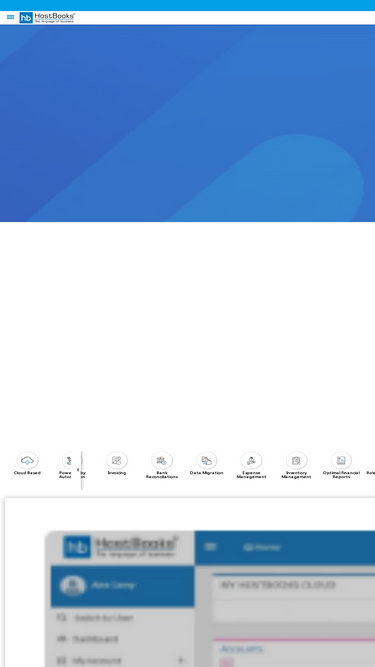Select the Data Migration feature icon

pos(207,460)
